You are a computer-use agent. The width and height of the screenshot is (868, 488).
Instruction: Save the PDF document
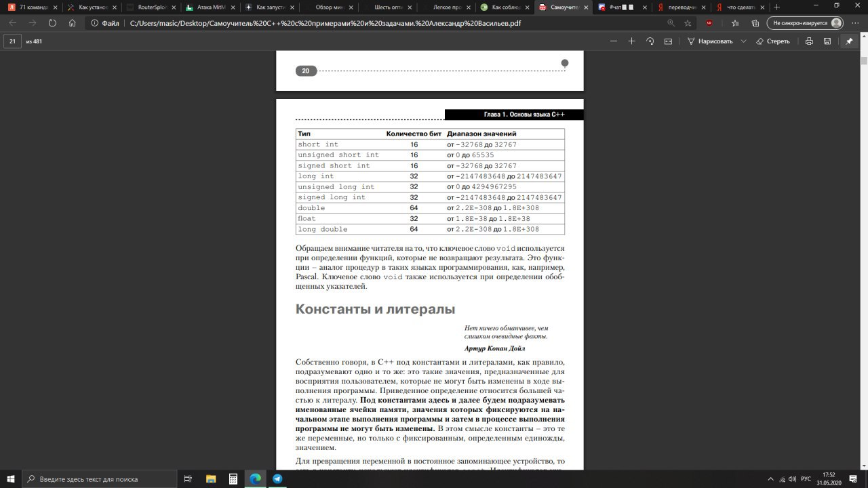[827, 41]
